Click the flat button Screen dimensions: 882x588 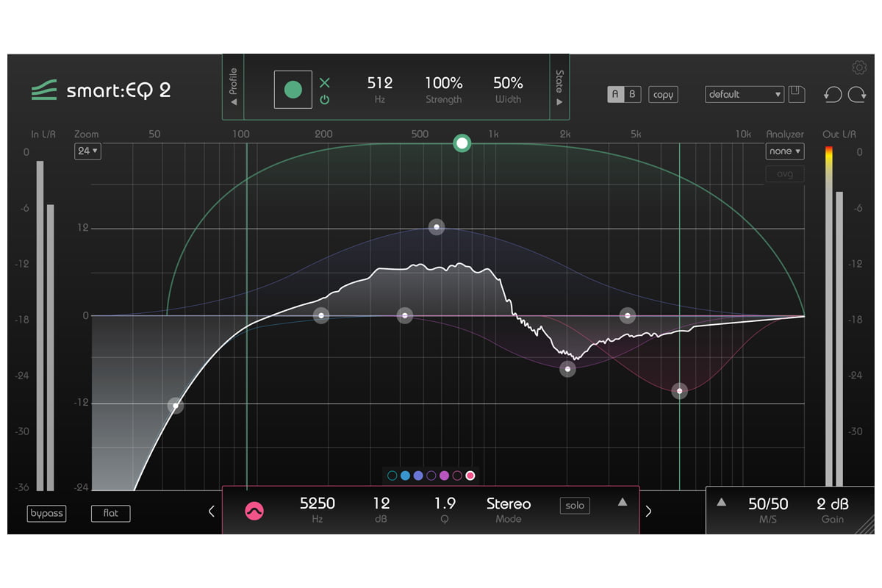tap(110, 513)
